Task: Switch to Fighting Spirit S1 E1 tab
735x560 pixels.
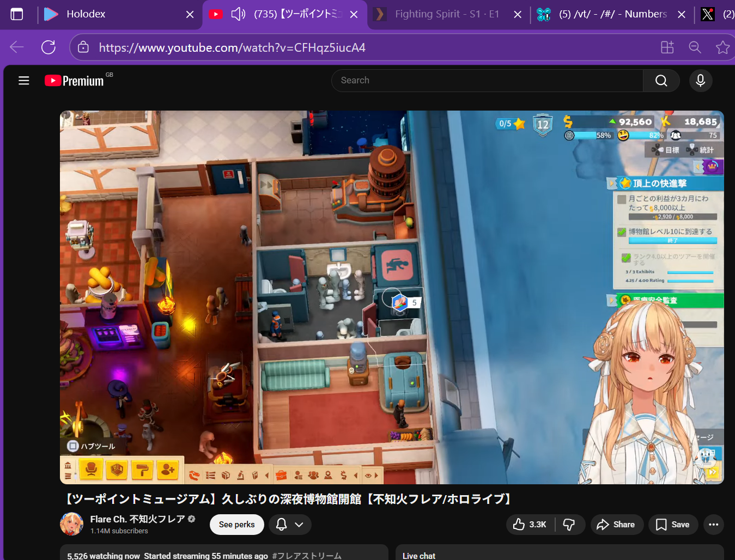Action: (x=446, y=14)
